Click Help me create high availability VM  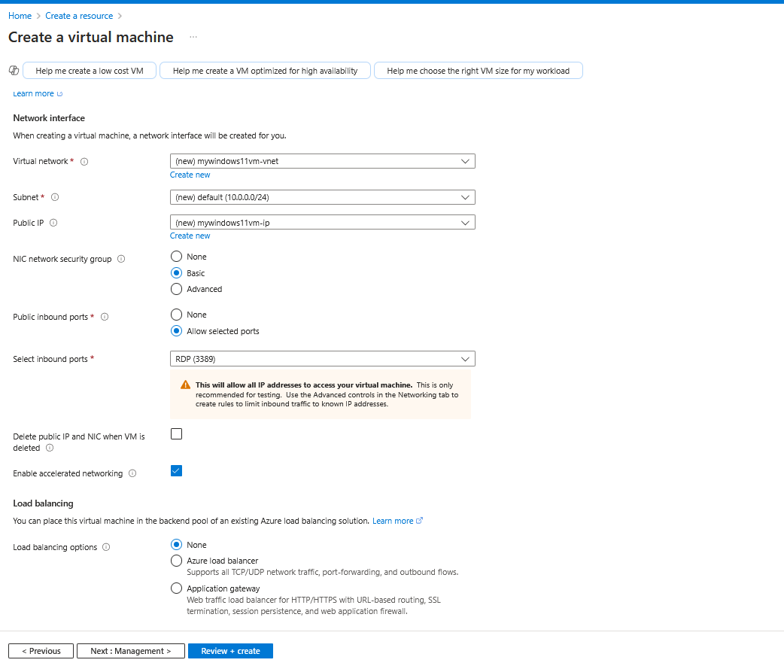pos(265,71)
